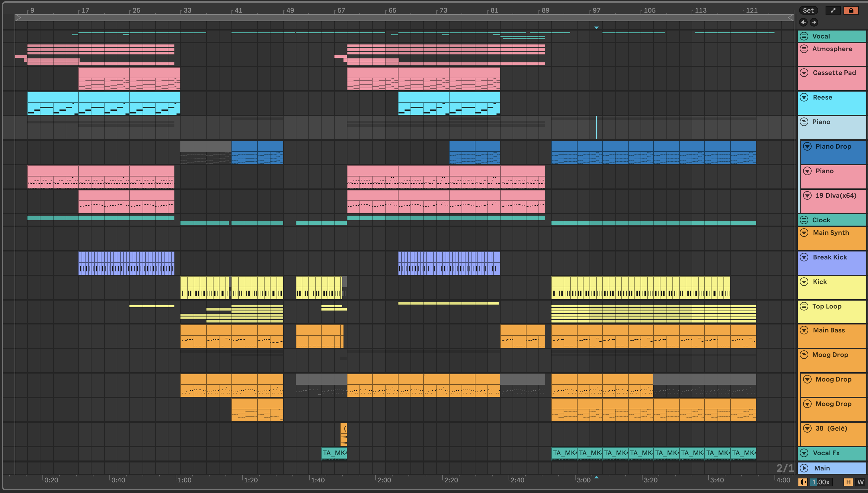Select the Break Kick track header
868x493 pixels.
point(830,257)
